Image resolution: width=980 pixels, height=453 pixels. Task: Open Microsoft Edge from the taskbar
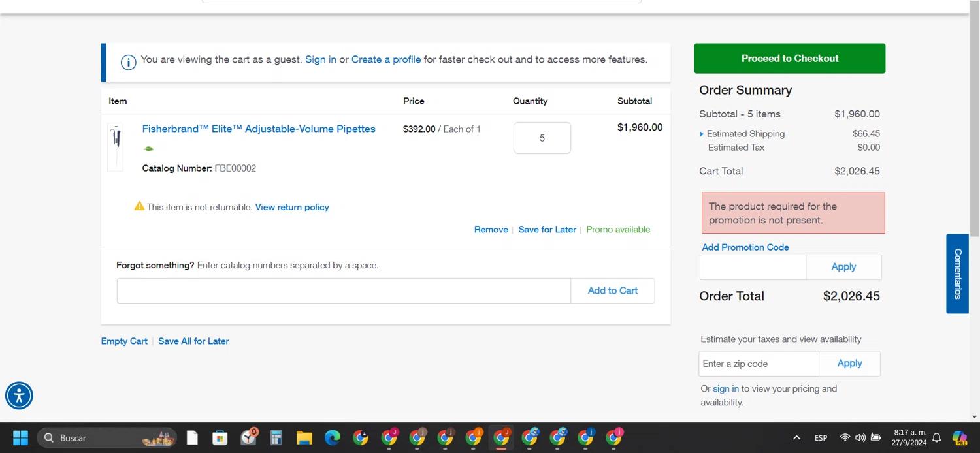[333, 438]
